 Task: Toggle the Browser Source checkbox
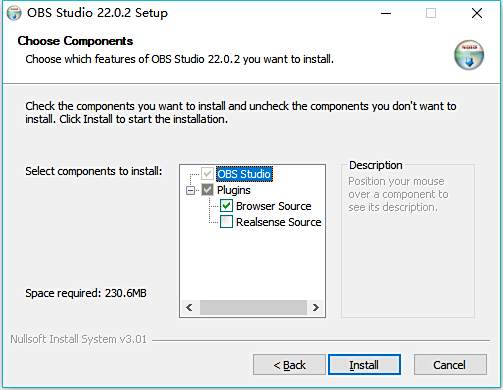(226, 206)
